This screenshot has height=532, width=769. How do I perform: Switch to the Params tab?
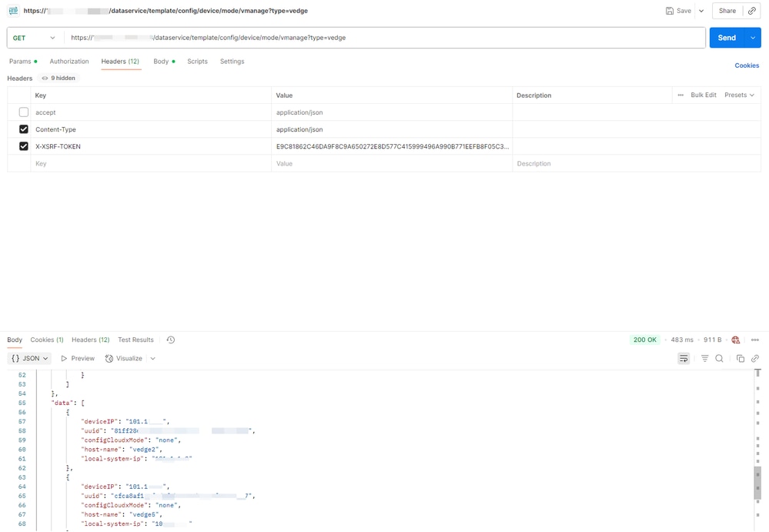(23, 62)
